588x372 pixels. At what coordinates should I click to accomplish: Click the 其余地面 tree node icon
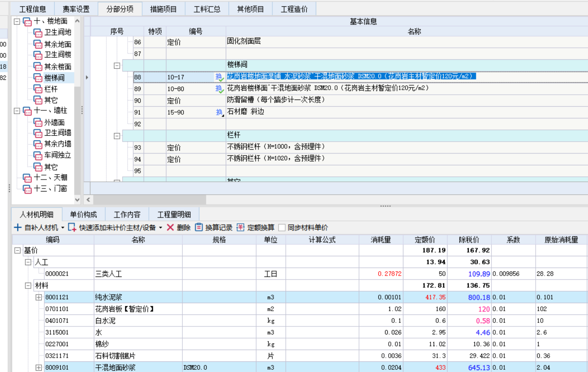click(38, 44)
